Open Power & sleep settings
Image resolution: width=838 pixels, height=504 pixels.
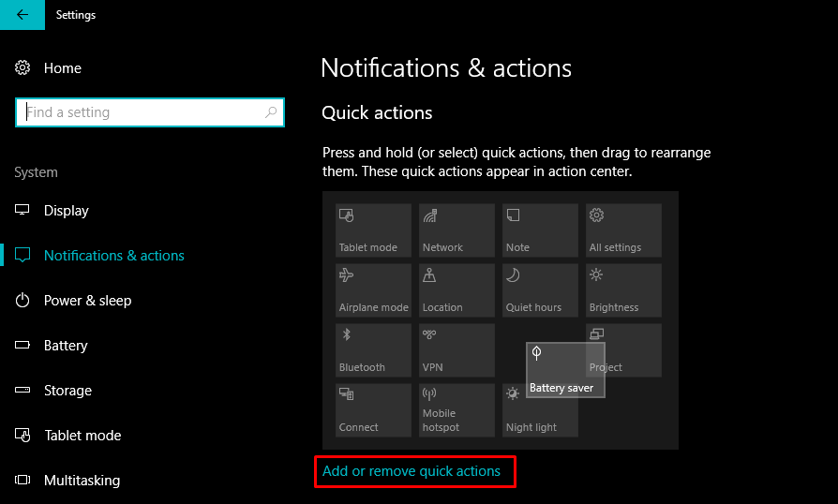tap(87, 301)
